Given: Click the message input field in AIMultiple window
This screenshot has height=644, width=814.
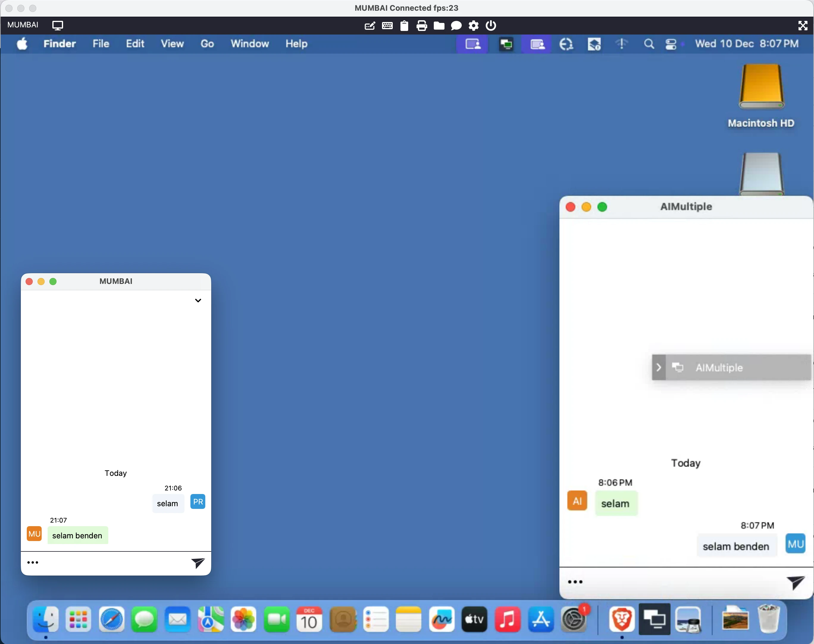Looking at the screenshot, I should click(x=684, y=582).
